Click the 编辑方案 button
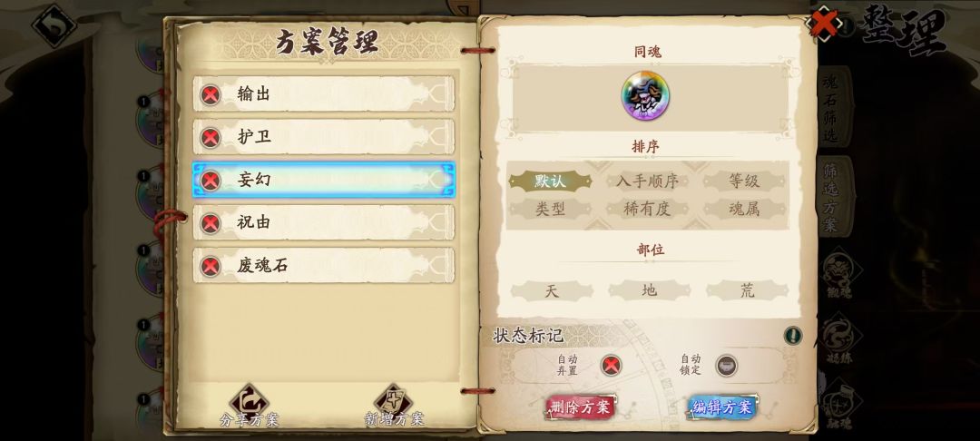The height and width of the screenshot is (441, 980). coord(722,407)
